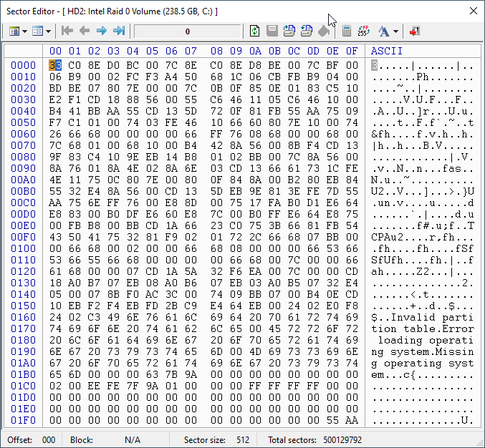The image size is (485, 448).
Task: Click ASCII text 'SfUfh....fh.|..f'
Action: (x=423, y=260)
